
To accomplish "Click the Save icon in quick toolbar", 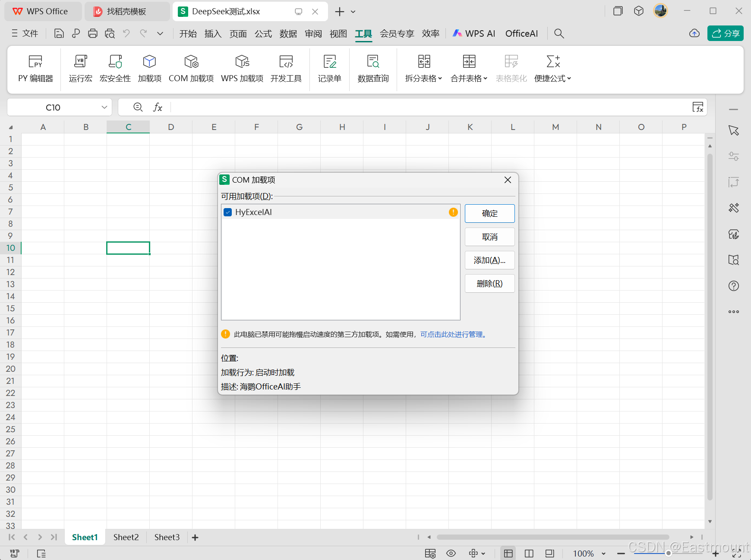I will coord(59,33).
